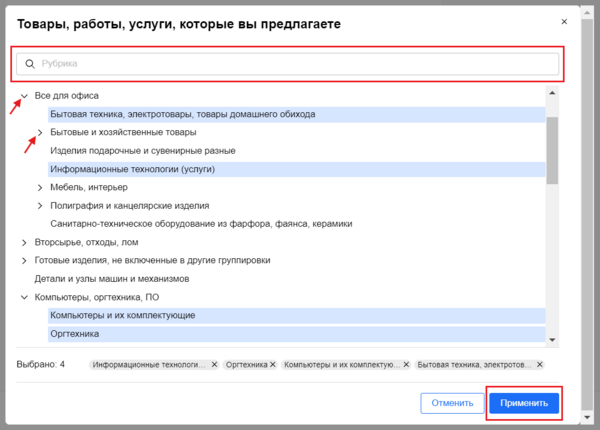Remove the Информационные технологи chip

click(x=214, y=365)
